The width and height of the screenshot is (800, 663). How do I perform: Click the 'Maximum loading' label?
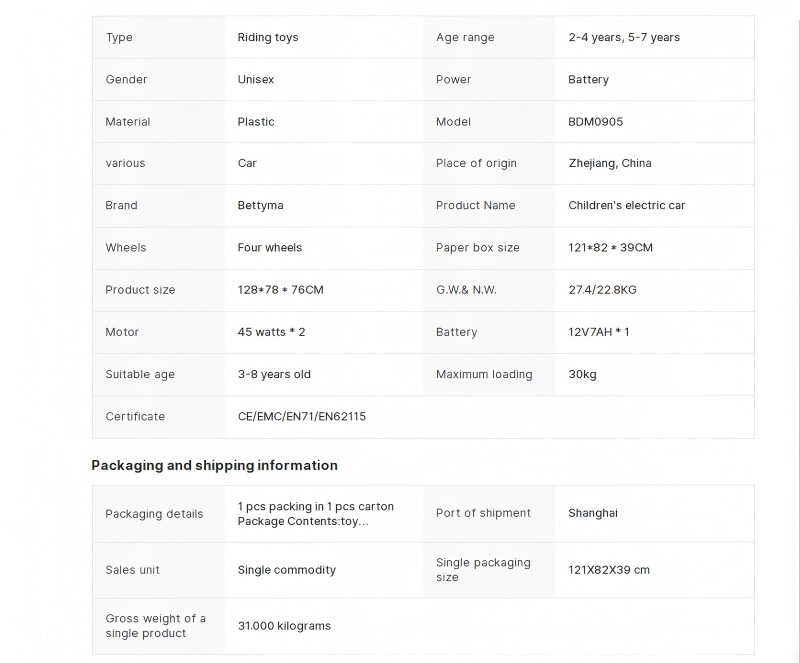pyautogui.click(x=484, y=375)
